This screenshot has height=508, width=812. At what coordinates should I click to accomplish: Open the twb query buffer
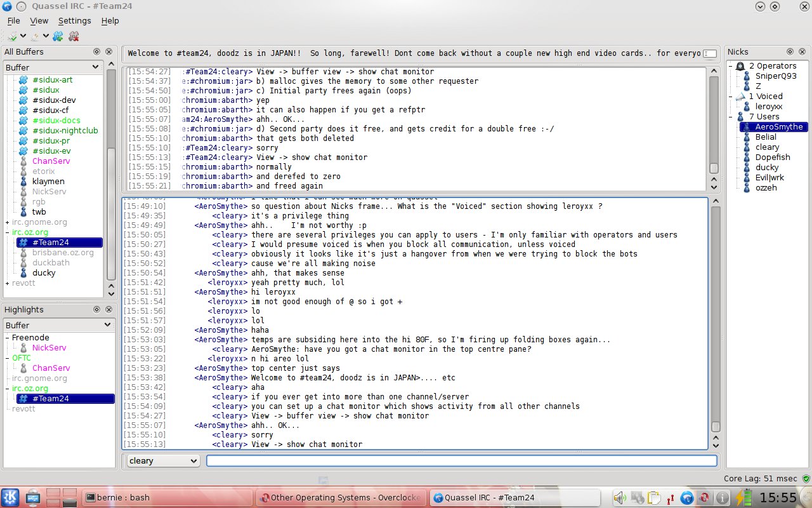39,212
